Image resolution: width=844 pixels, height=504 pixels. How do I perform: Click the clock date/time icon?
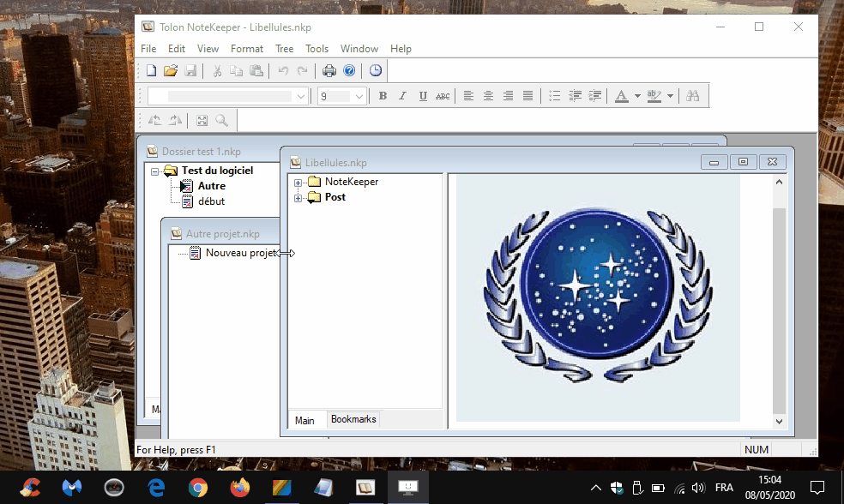376,70
